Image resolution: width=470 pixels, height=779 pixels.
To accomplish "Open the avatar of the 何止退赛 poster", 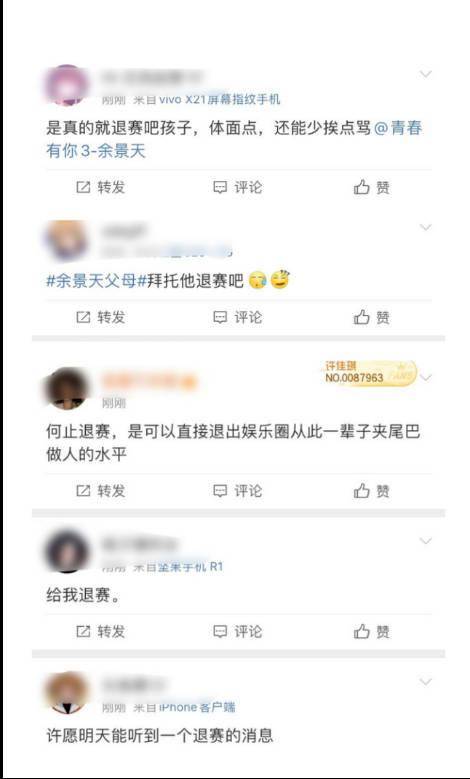I will [x=67, y=389].
